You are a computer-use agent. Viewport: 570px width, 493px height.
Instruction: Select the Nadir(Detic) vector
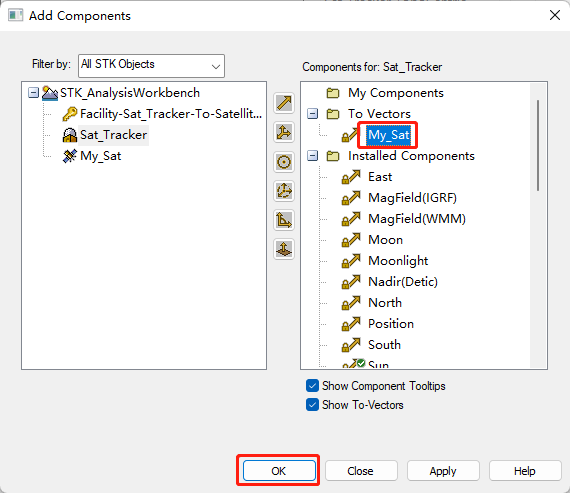[x=403, y=282]
